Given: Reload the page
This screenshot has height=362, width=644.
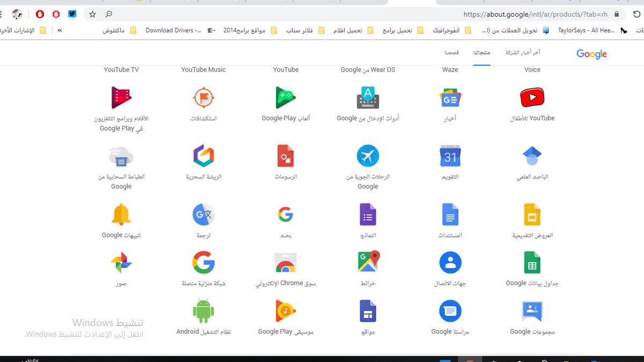Looking at the screenshot, I should pyautogui.click(x=637, y=15).
